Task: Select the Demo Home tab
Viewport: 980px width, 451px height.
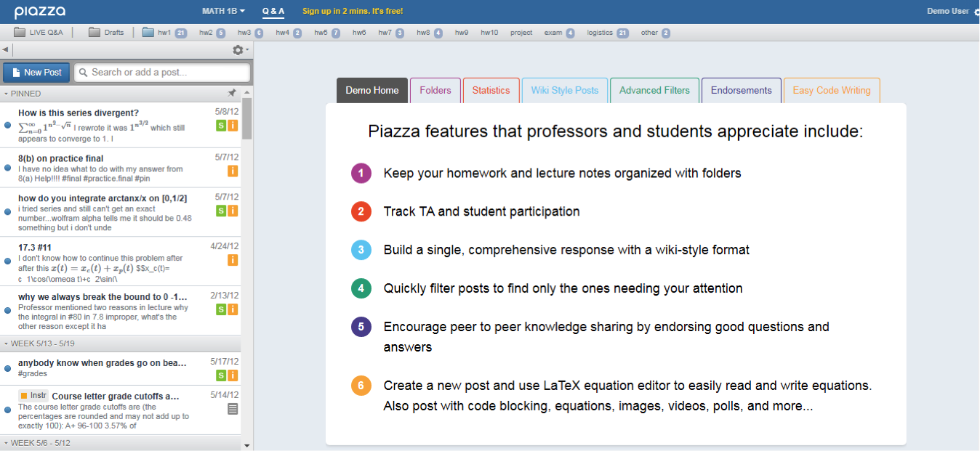Action: click(372, 91)
